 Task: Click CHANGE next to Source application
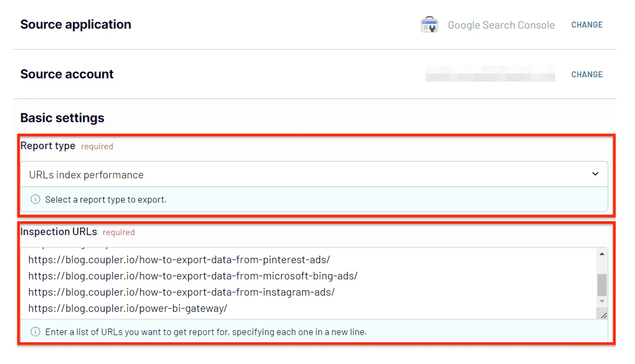click(x=587, y=25)
